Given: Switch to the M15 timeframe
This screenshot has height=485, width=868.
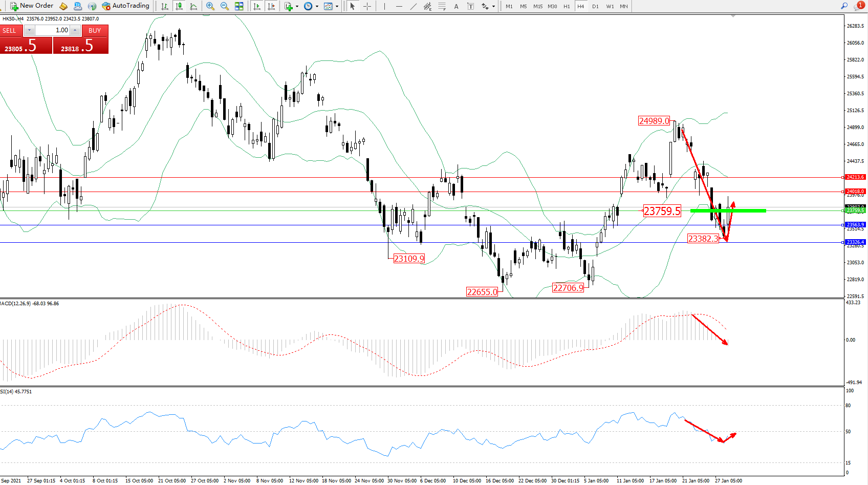Looking at the screenshot, I should click(537, 6).
